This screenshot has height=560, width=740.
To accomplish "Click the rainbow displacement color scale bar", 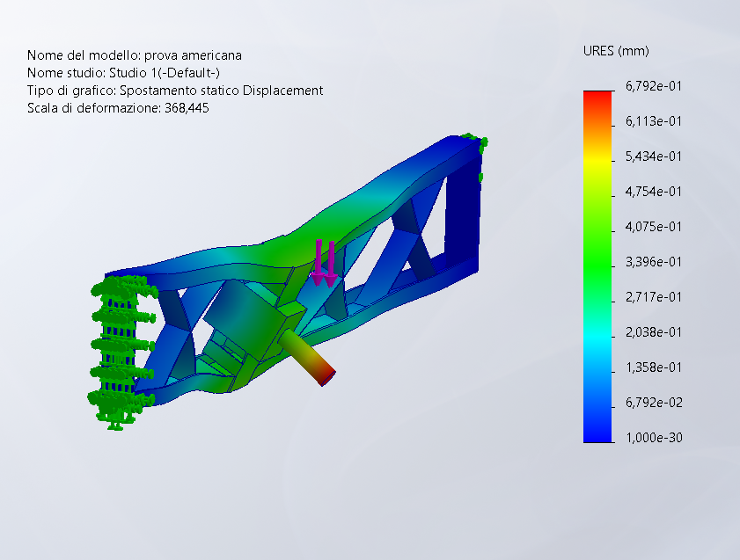I will [x=597, y=266].
